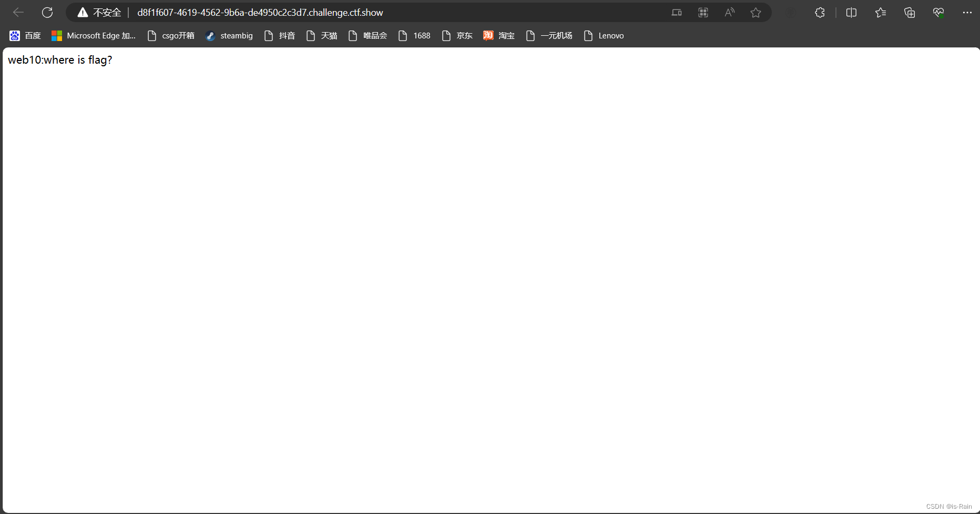
Task: Open the 百度 bookmark
Action: [25, 35]
